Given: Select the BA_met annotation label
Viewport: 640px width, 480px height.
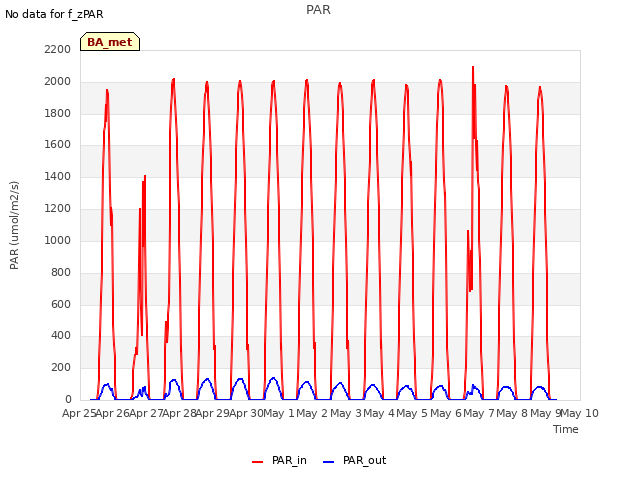Looking at the screenshot, I should (x=110, y=42).
